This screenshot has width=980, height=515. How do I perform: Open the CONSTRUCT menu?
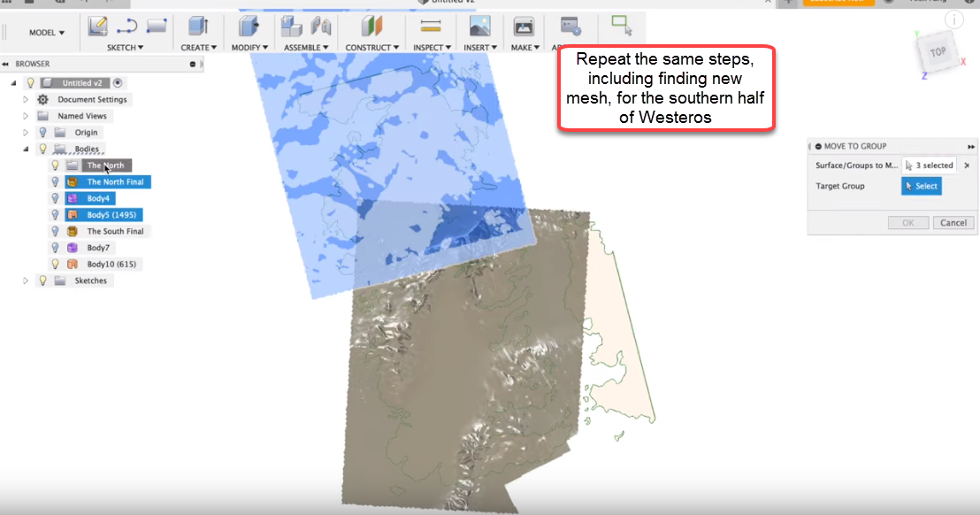pos(371,48)
